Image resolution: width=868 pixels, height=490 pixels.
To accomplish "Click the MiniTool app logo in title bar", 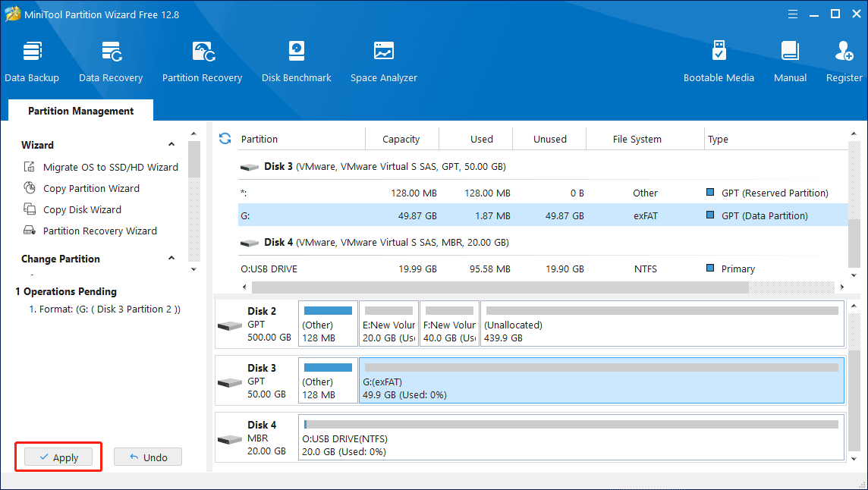I will (13, 14).
